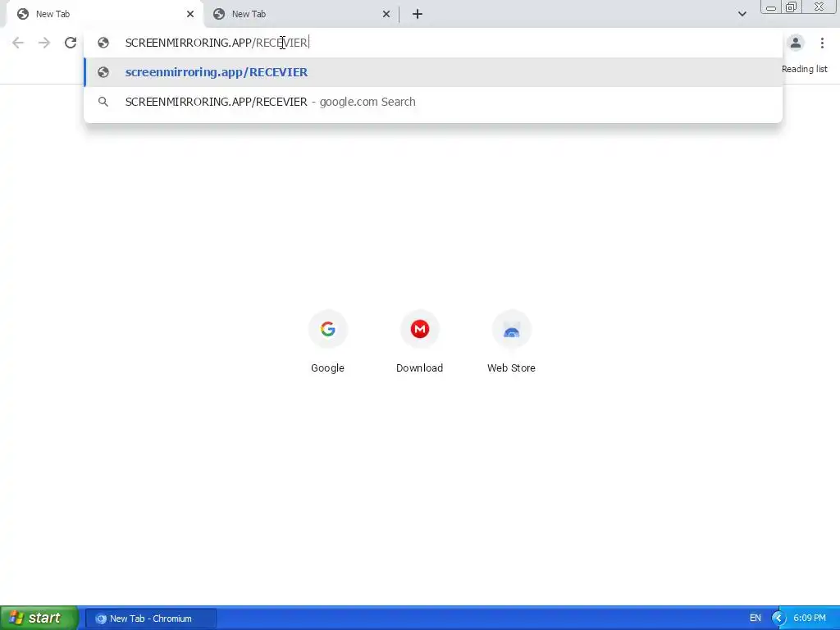The image size is (840, 630).
Task: Open the Google shortcut tile
Action: pyautogui.click(x=327, y=343)
